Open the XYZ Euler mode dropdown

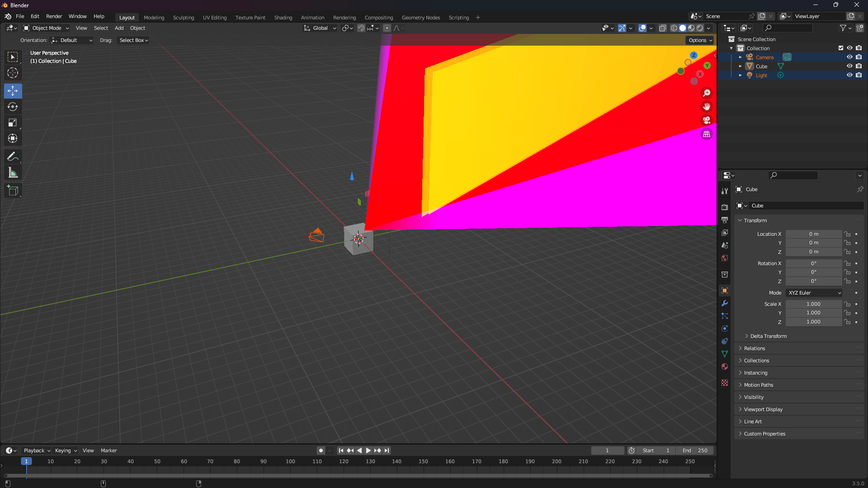(814, 293)
